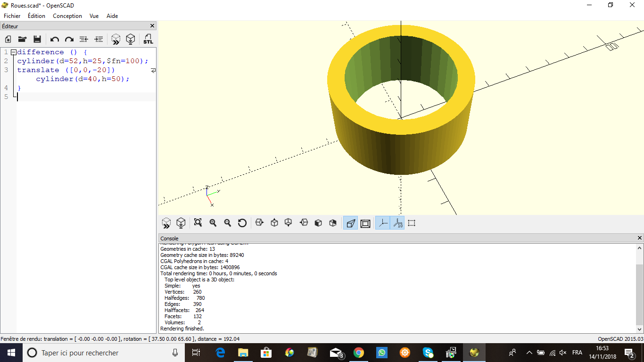
Task: Export the model as STL
Action: [149, 39]
